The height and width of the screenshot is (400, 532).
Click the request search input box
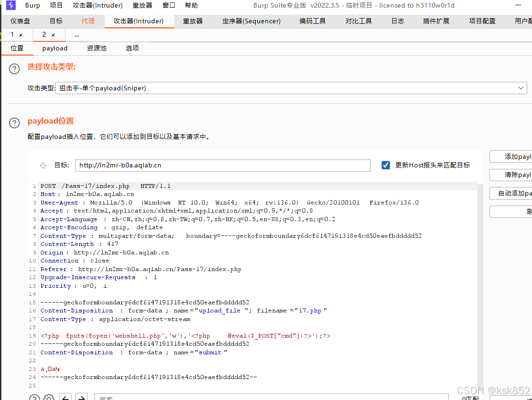pyautogui.click(x=271, y=397)
